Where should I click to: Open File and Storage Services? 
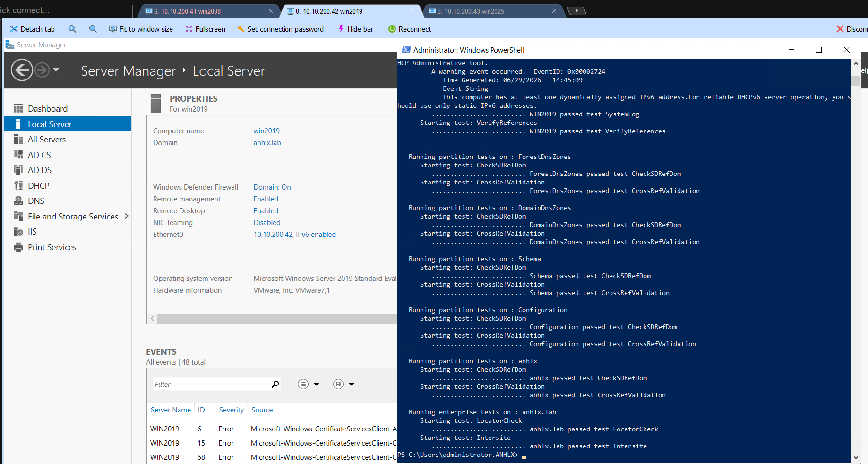coord(73,216)
